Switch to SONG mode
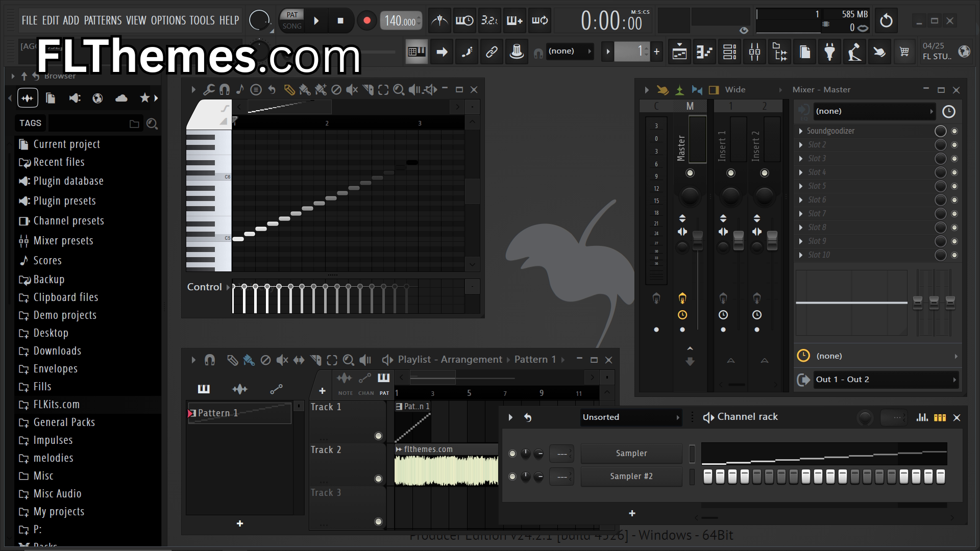The height and width of the screenshot is (551, 980). pyautogui.click(x=292, y=26)
